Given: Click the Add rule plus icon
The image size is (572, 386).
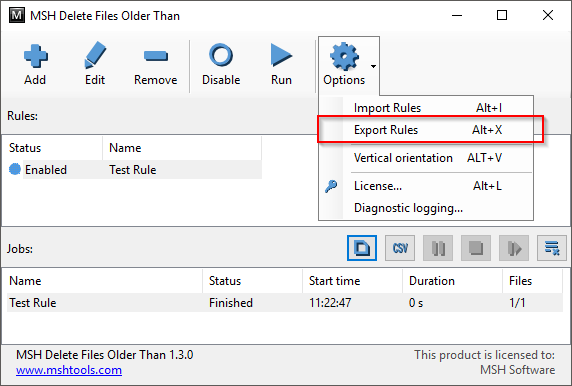Looking at the screenshot, I should (x=35, y=56).
